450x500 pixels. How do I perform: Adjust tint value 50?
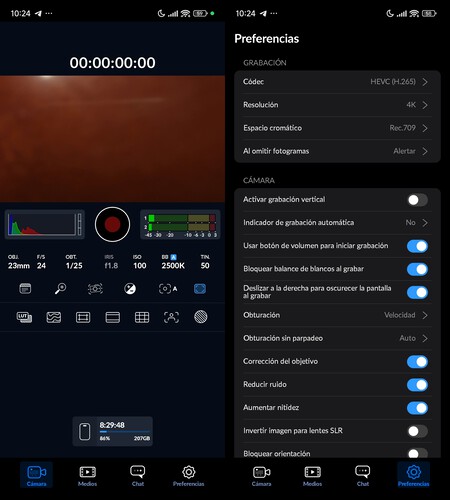pyautogui.click(x=205, y=262)
